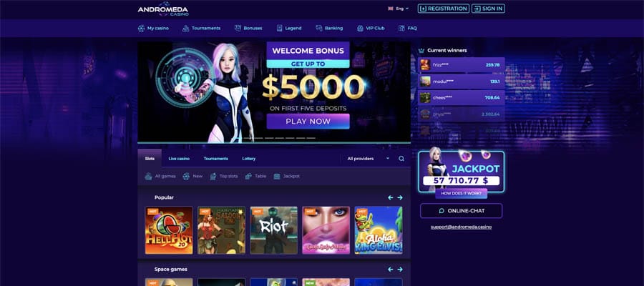Click PLAY NOW on welcome banner

point(308,122)
